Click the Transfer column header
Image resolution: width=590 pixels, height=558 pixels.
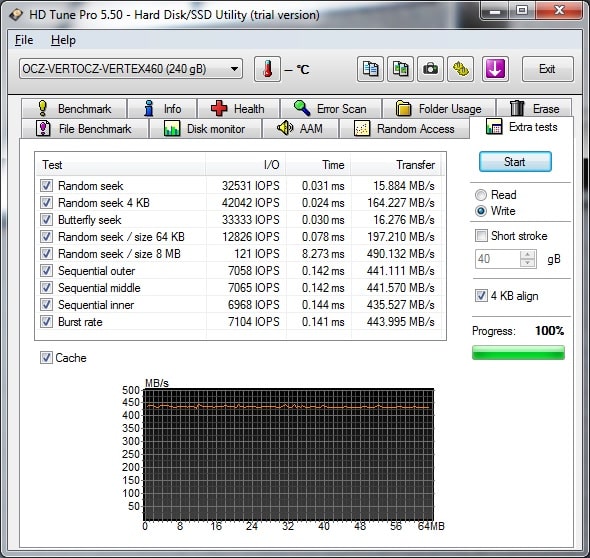tap(396, 165)
